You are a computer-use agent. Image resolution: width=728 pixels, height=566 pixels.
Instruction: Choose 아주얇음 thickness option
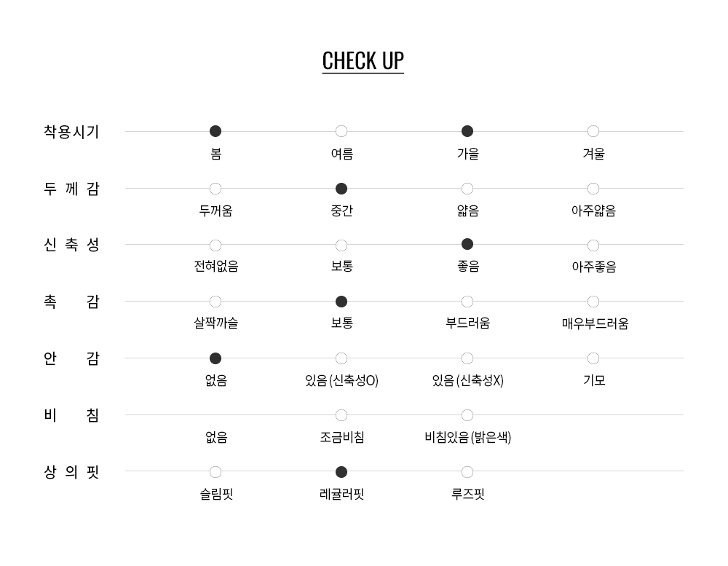(x=593, y=189)
